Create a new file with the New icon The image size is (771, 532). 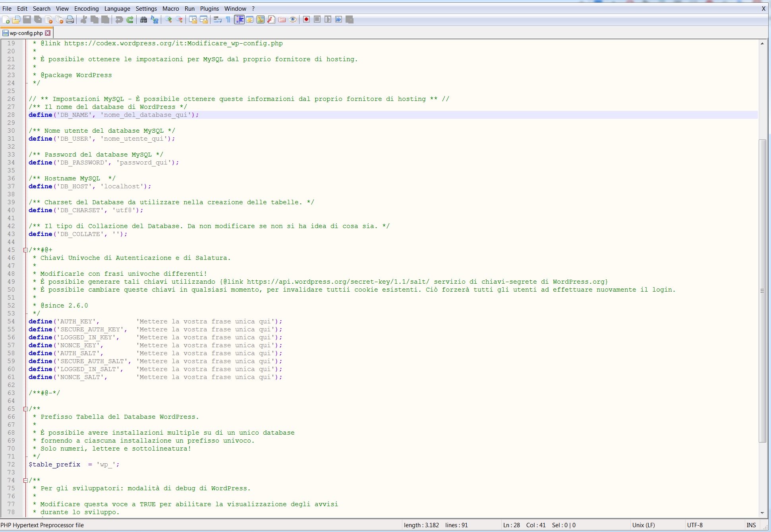[x=6, y=19]
